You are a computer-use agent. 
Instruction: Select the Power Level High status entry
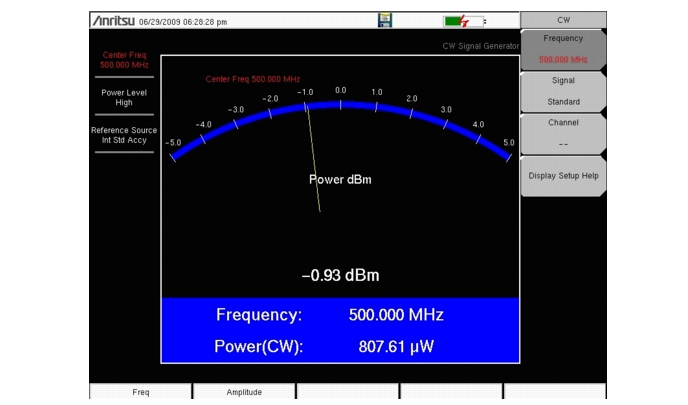point(124,97)
